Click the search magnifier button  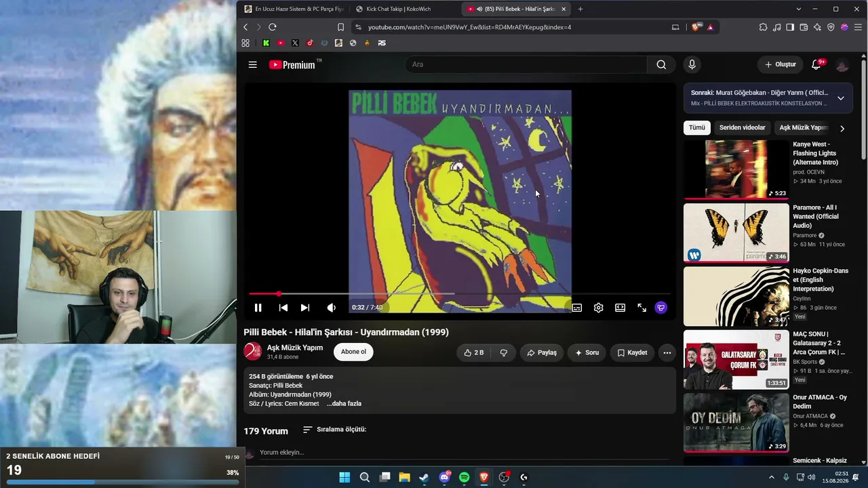pyautogui.click(x=661, y=64)
